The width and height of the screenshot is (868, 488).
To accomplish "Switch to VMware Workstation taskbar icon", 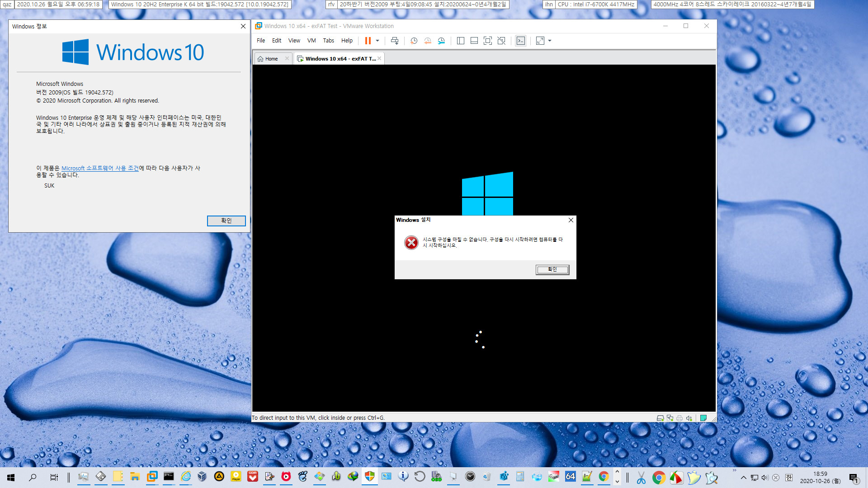I will tap(152, 477).
